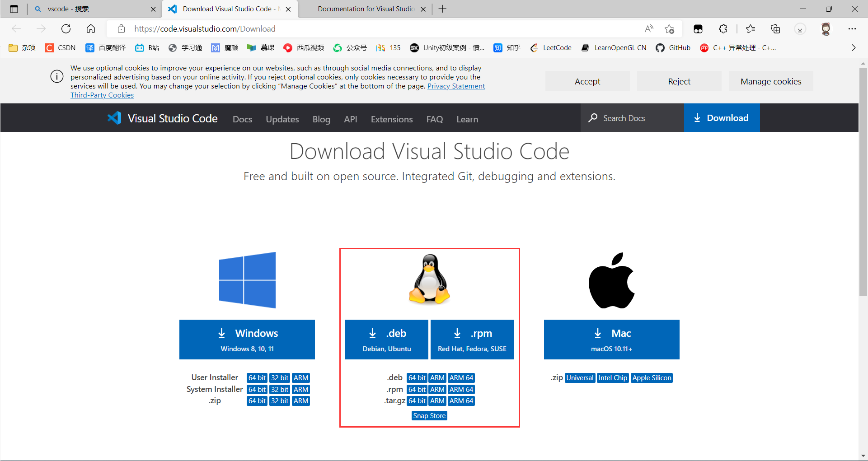Switch to the Documentation for Visual Studio tab
Image resolution: width=868 pixels, height=461 pixels.
click(x=366, y=9)
